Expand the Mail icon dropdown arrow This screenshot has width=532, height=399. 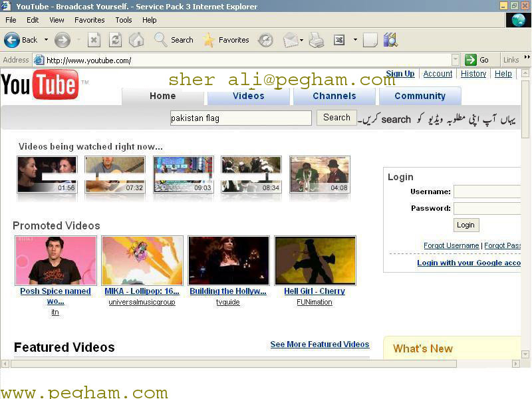(x=302, y=40)
